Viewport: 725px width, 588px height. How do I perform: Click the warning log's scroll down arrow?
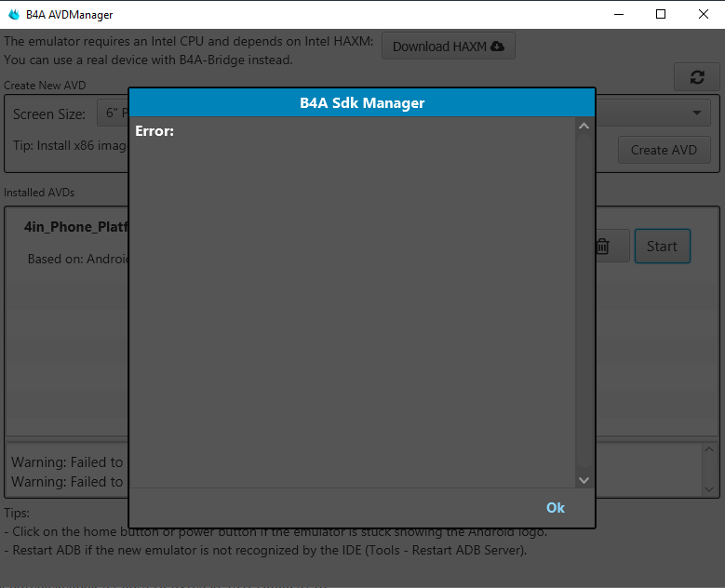(x=709, y=489)
